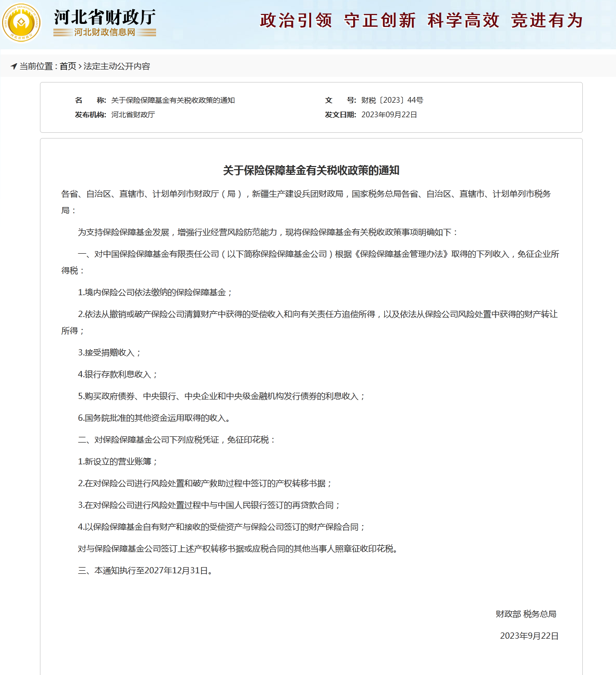Click the 发文日期 label in metadata
616x675 pixels.
click(341, 115)
